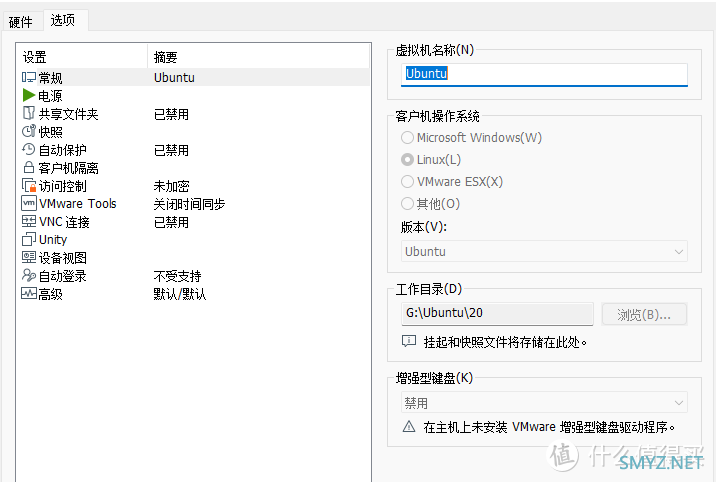The image size is (716, 482).
Task: Click the 自动保护 AutoProtect clock icon
Action: pyautogui.click(x=29, y=149)
